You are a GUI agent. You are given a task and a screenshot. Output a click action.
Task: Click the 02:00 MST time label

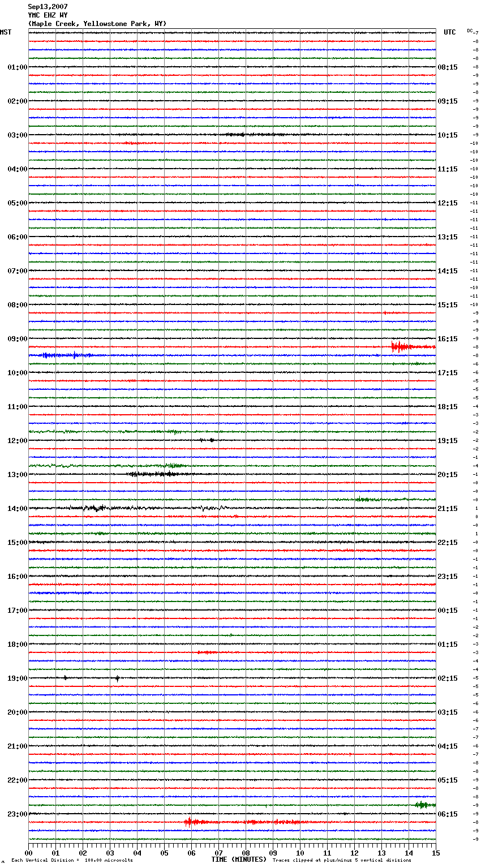[18, 101]
